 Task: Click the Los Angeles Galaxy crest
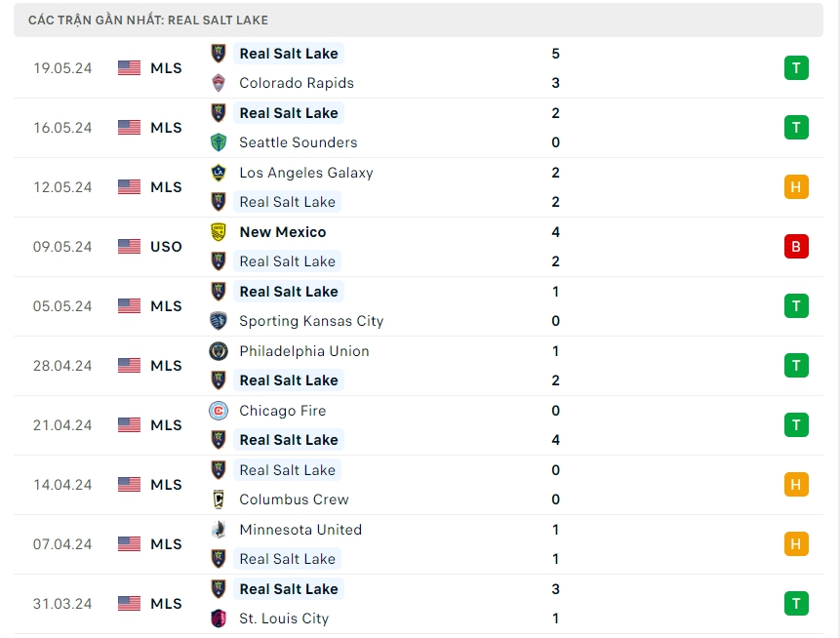pyautogui.click(x=219, y=173)
